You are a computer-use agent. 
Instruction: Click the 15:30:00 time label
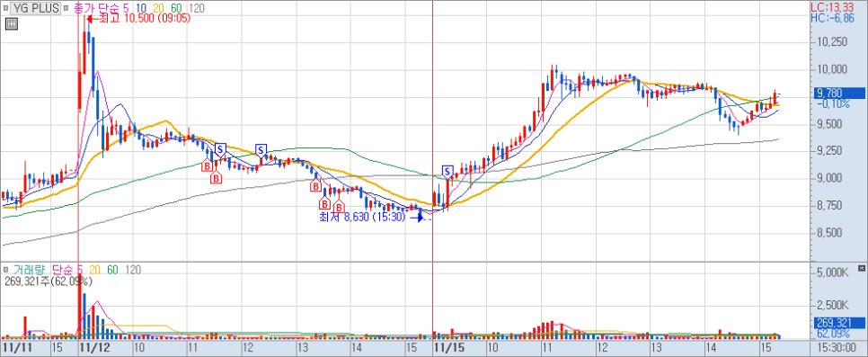pos(838,347)
